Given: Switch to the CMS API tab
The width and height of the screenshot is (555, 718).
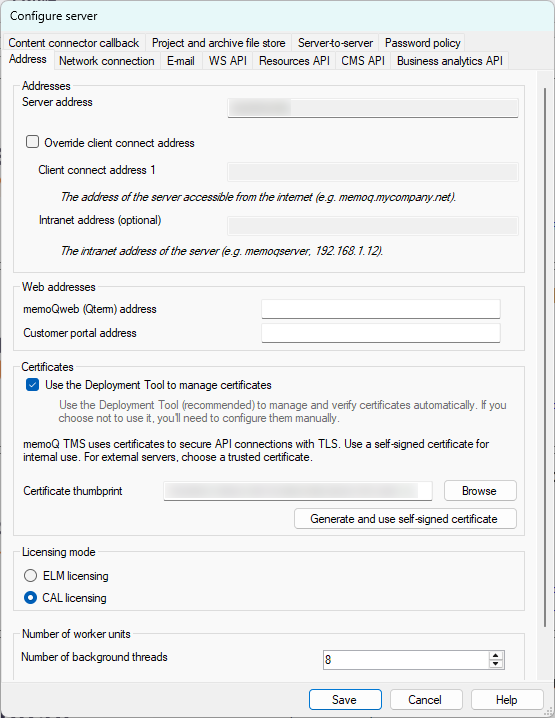Looking at the screenshot, I should click(x=363, y=61).
